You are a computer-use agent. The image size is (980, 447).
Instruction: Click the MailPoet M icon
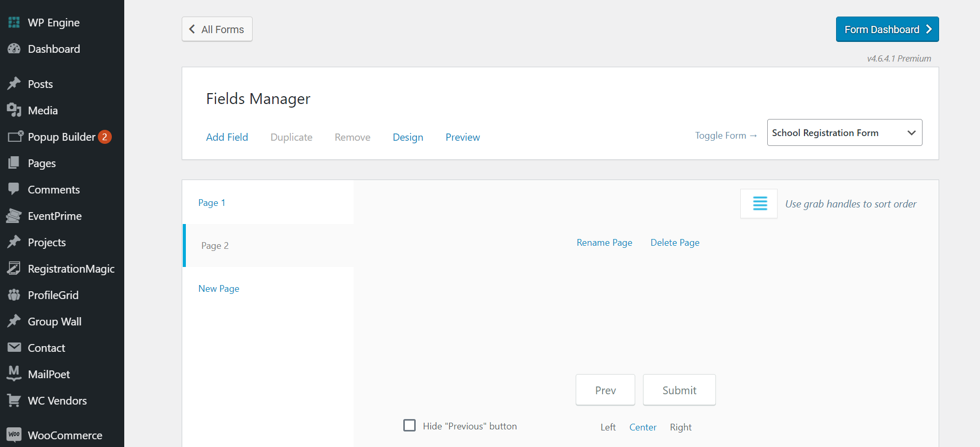point(14,374)
